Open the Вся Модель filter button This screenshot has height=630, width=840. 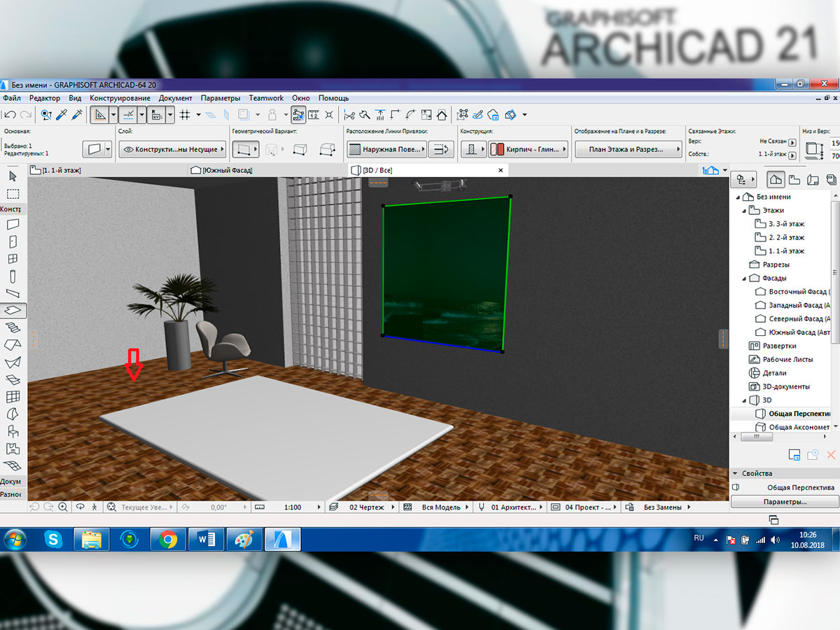[436, 507]
